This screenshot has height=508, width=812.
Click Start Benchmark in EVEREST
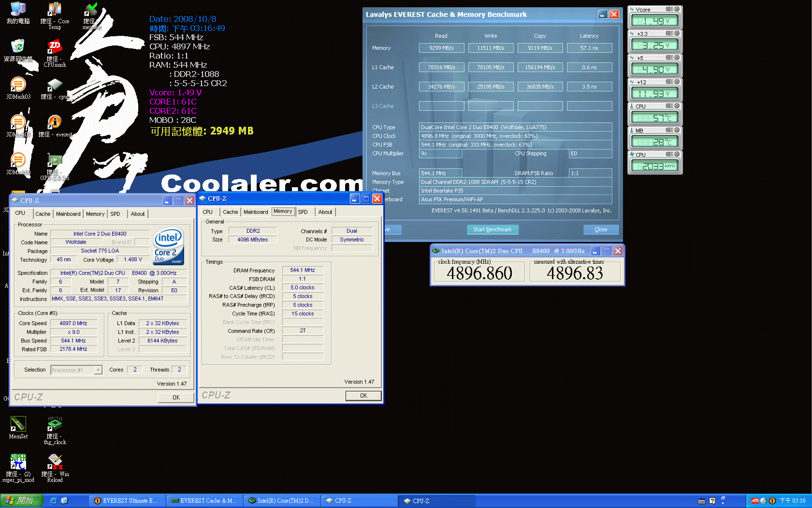coord(493,229)
